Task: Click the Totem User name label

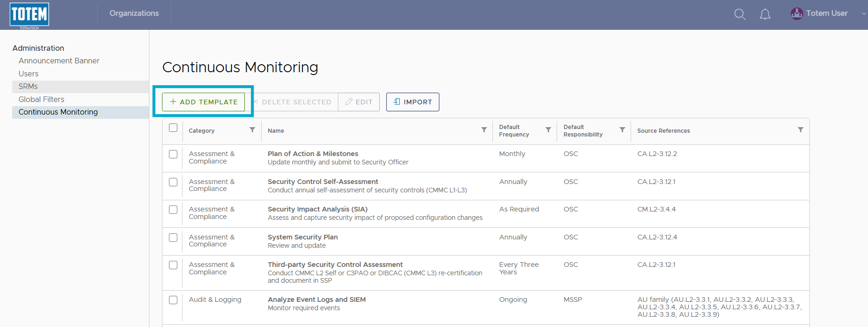Action: point(827,14)
